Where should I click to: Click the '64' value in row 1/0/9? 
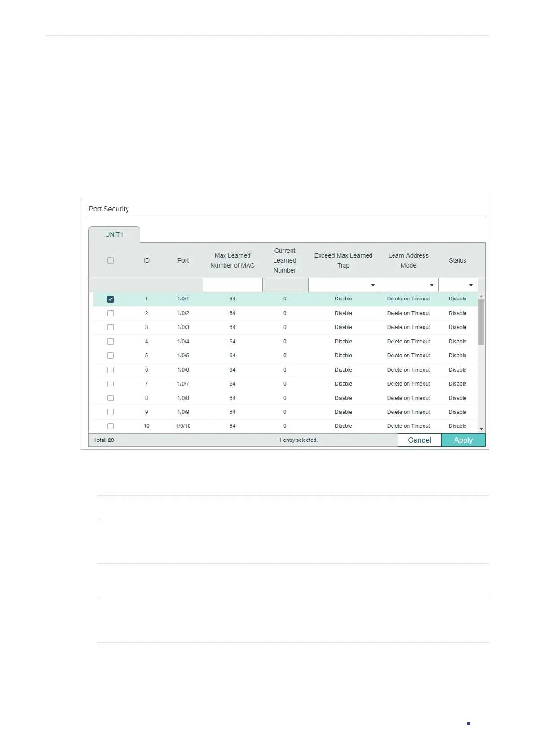[233, 412]
